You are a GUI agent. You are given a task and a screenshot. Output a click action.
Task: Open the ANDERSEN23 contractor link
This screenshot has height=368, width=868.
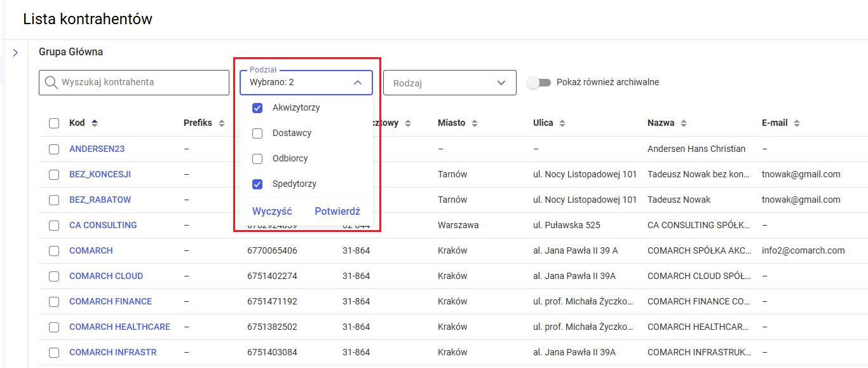97,149
